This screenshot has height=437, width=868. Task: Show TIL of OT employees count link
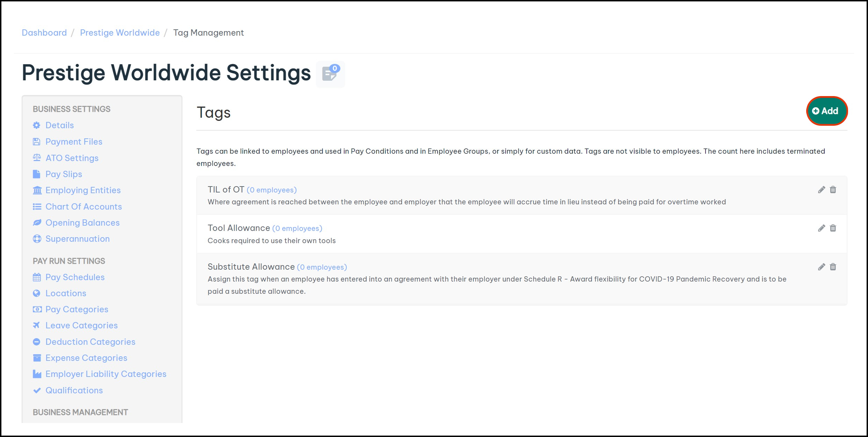click(x=272, y=190)
